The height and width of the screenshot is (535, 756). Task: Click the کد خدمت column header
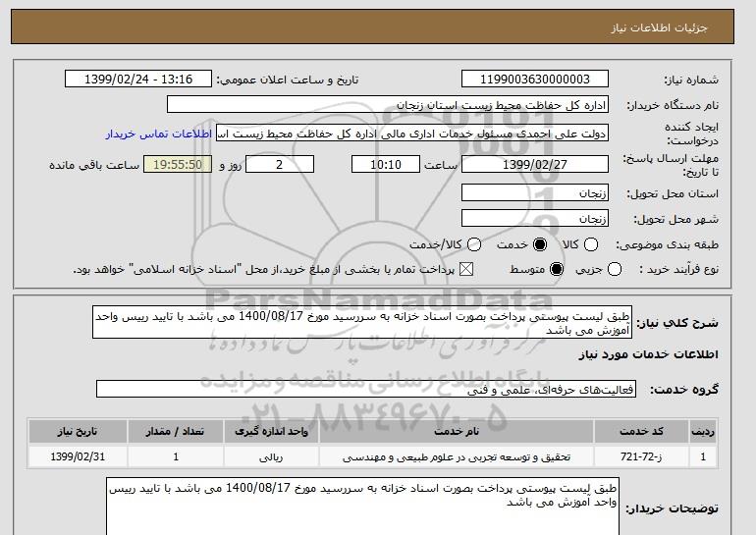coord(641,431)
